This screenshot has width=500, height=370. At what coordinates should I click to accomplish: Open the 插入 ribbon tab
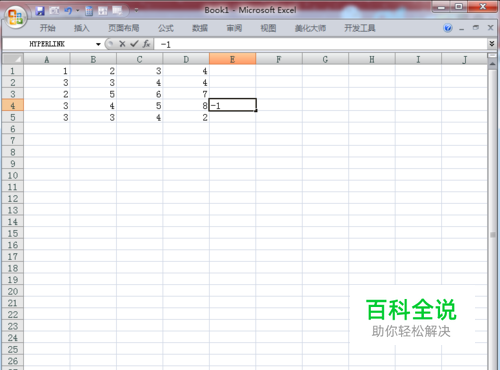82,28
